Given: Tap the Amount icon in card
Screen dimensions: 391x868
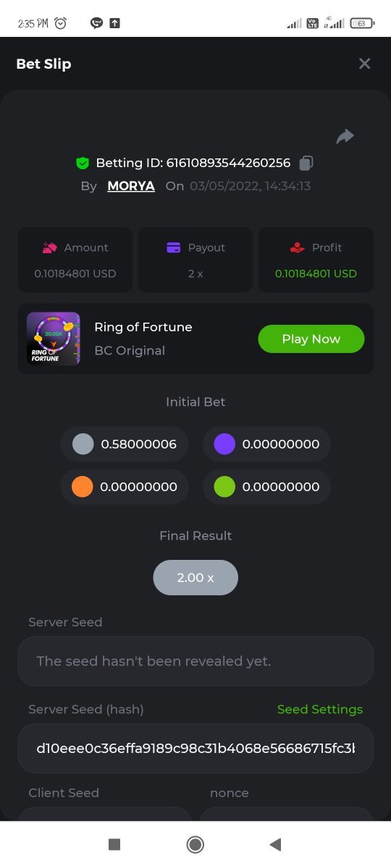Looking at the screenshot, I should click(x=49, y=247).
